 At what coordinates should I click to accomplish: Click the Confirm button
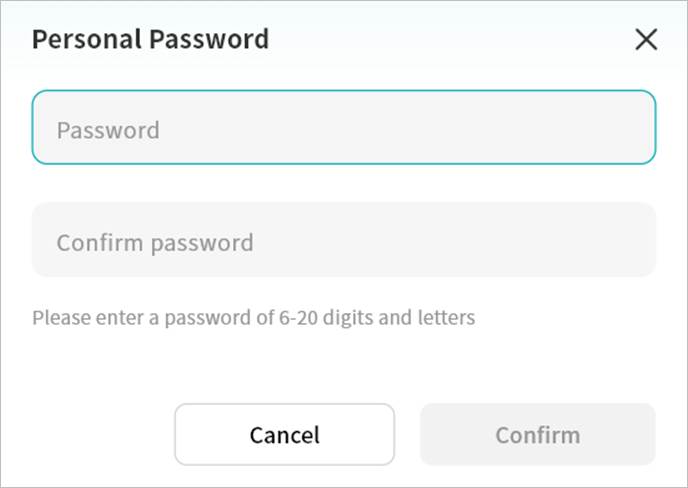pyautogui.click(x=537, y=435)
